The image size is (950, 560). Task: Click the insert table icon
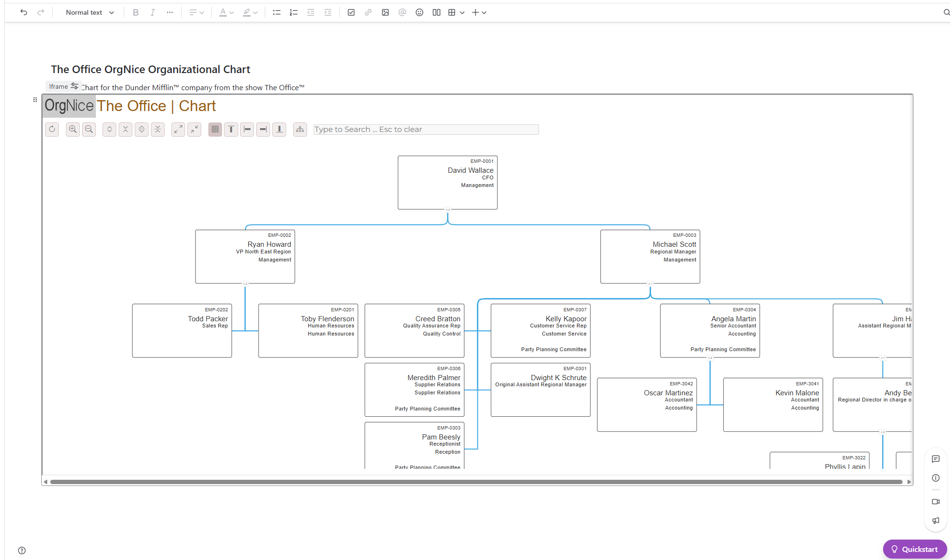click(452, 12)
